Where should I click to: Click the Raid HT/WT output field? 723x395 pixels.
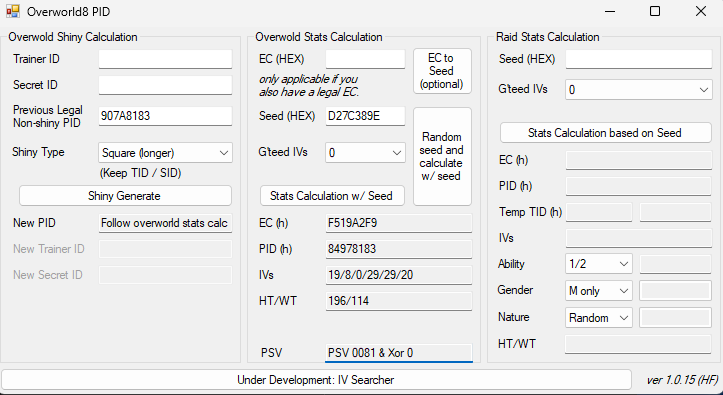coord(639,344)
